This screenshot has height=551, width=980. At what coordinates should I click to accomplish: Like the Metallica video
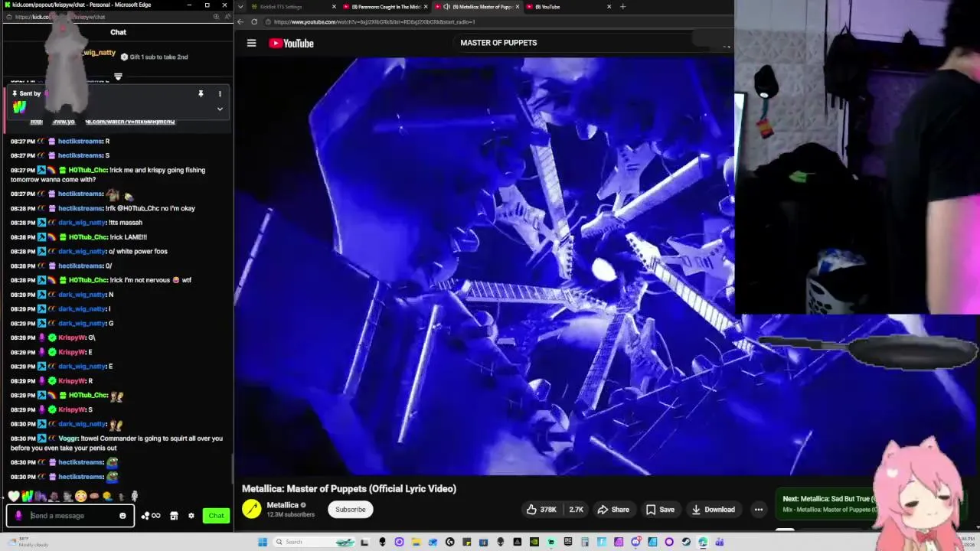pos(541,510)
